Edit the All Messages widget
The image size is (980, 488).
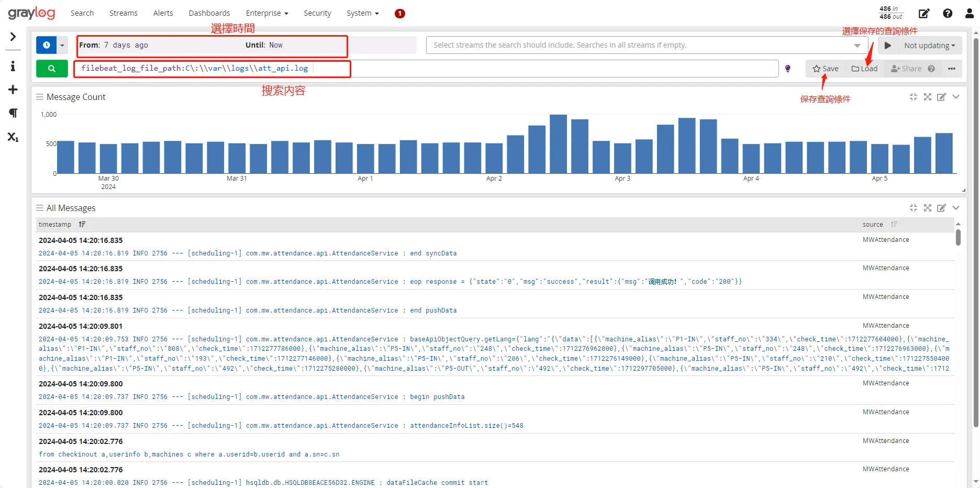[941, 208]
